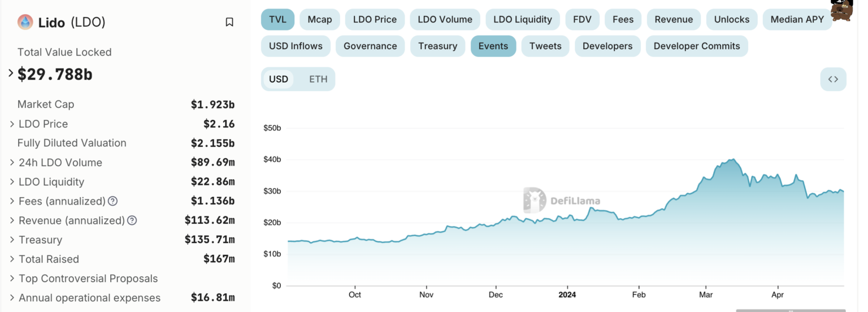Image resolution: width=868 pixels, height=312 pixels.
Task: Toggle the Events chart option
Action: point(493,46)
